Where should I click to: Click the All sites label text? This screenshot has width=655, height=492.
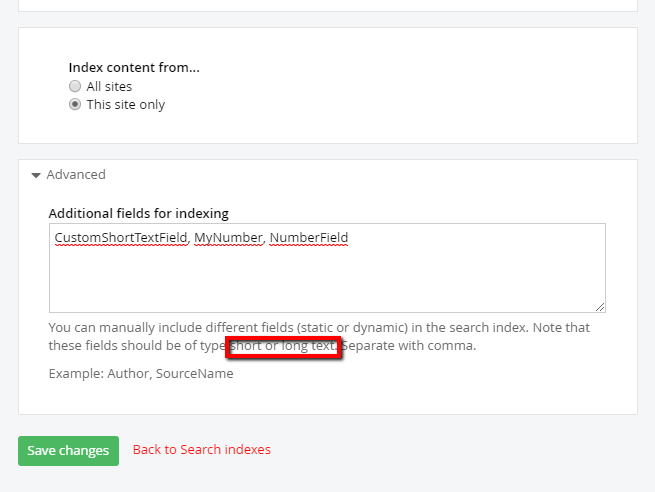pyautogui.click(x=109, y=86)
